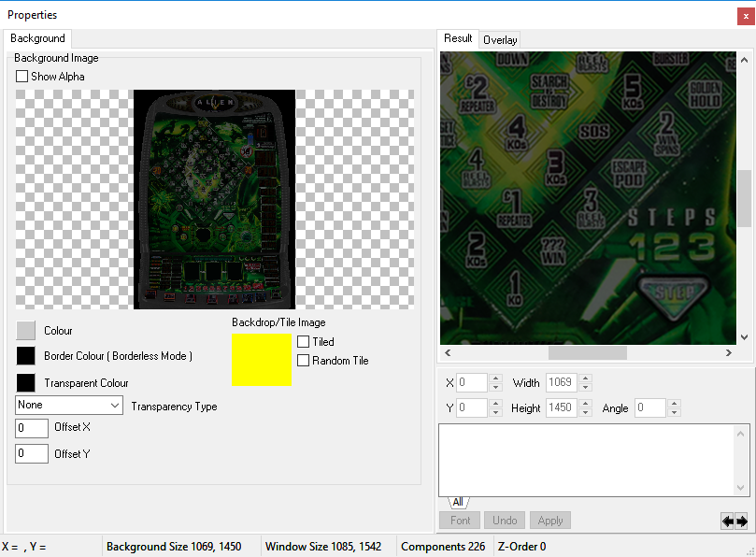
Task: Enable the Show Alpha checkbox
Action: click(x=21, y=77)
